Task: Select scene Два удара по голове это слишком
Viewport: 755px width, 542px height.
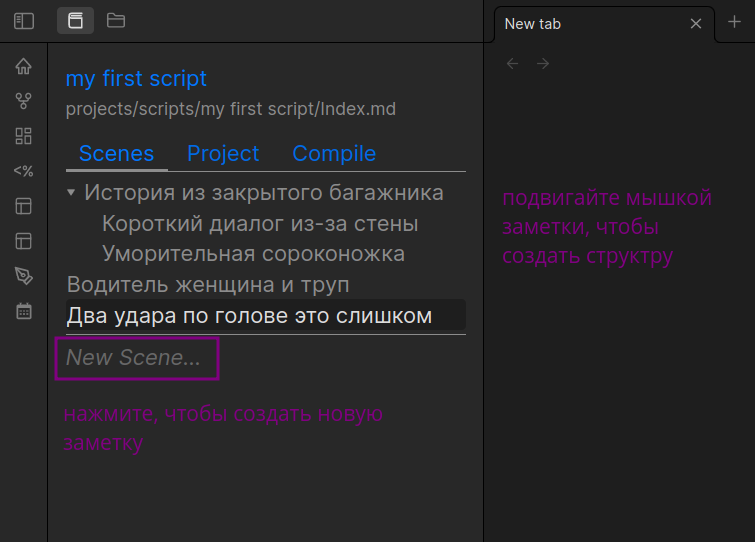Action: point(266,315)
